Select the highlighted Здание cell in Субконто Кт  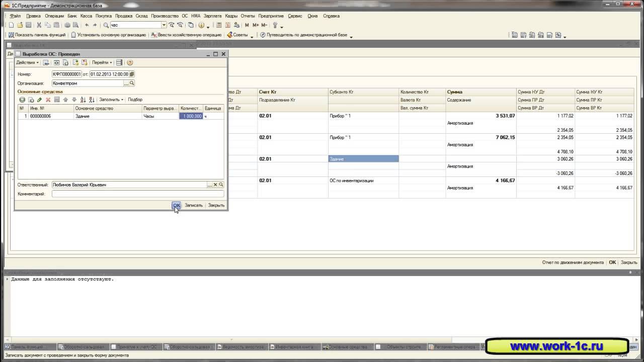[363, 159]
